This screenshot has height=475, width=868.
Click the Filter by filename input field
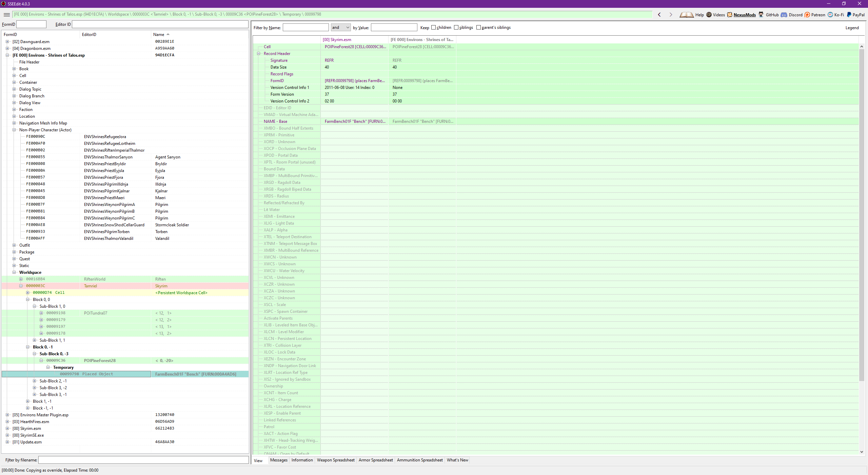[x=143, y=460]
